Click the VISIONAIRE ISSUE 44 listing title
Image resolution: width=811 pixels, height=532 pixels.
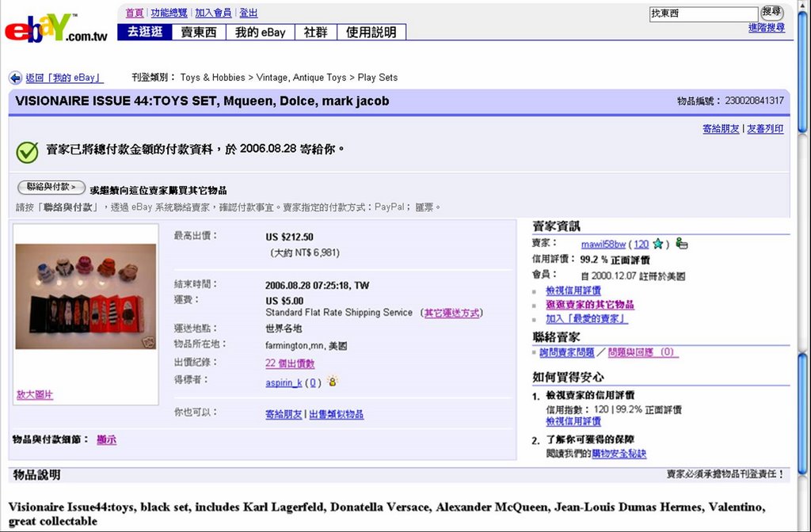pyautogui.click(x=202, y=101)
